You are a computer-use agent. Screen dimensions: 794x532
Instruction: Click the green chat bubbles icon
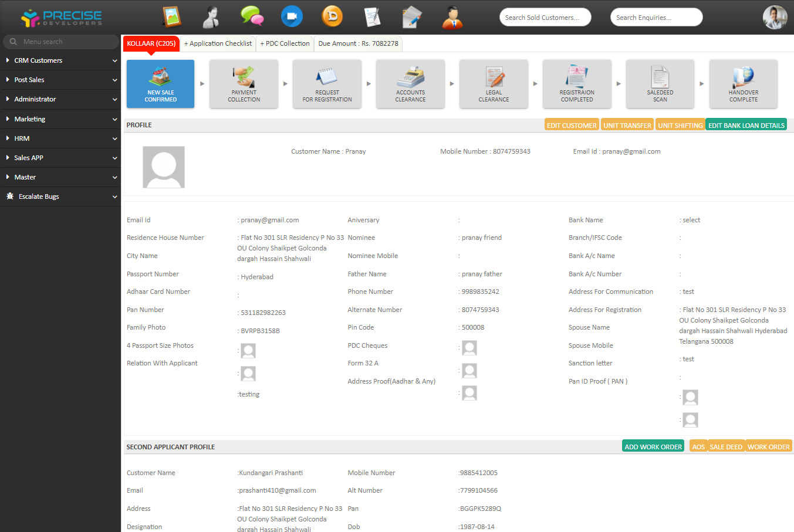(252, 17)
